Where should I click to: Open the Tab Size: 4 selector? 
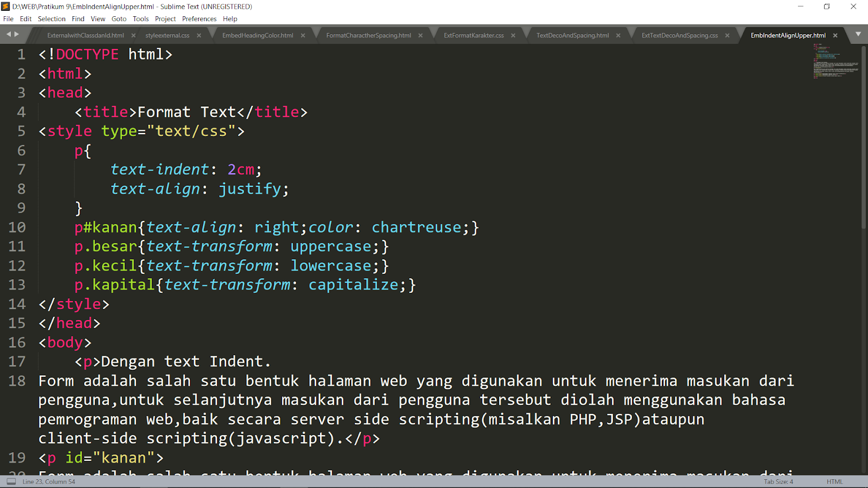tap(778, 481)
